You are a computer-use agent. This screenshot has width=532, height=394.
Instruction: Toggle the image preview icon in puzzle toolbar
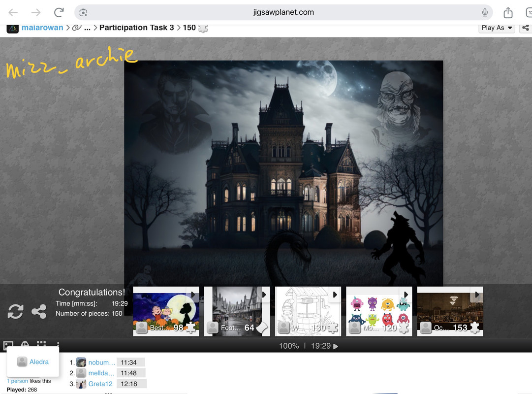(8, 346)
